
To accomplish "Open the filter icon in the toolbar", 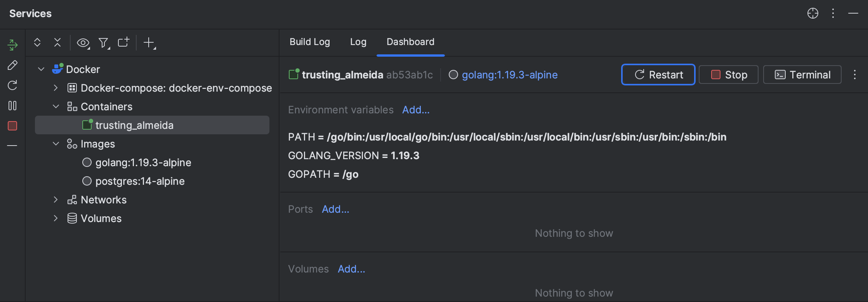I will (103, 43).
